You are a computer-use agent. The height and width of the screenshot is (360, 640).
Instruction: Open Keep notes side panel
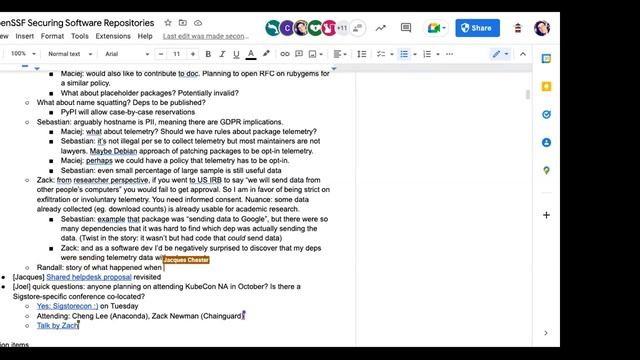coord(546,87)
